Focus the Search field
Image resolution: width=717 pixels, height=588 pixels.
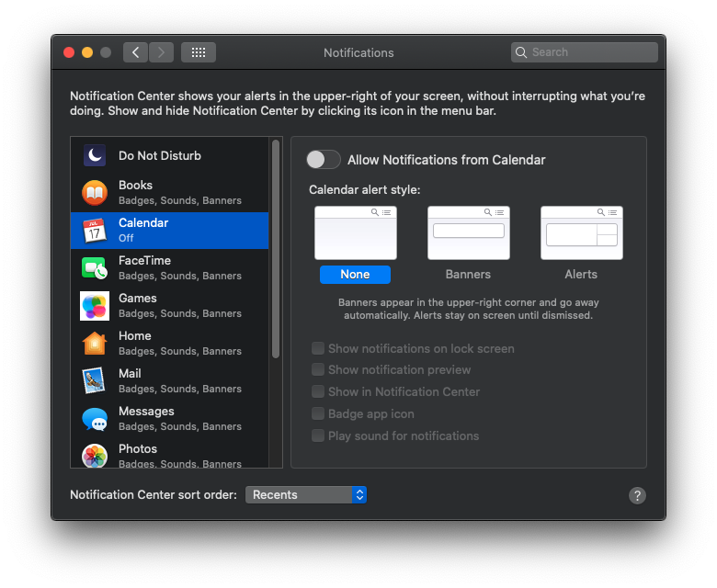tap(585, 52)
